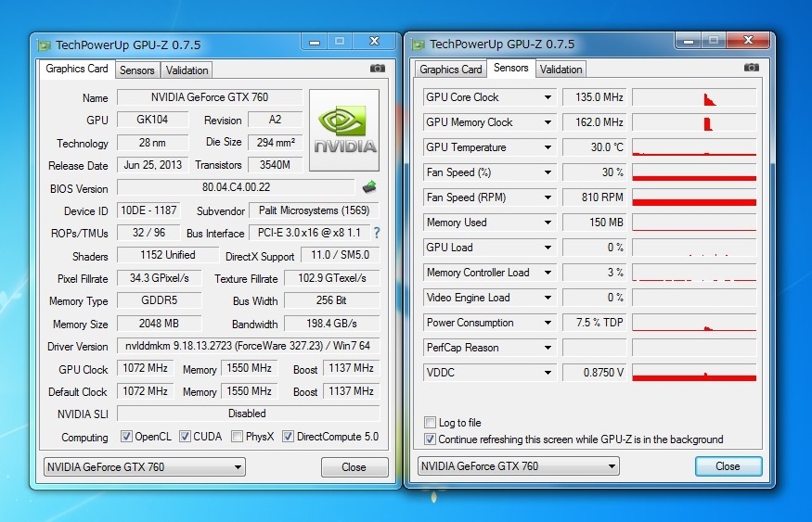Click the GPU Temperature history graph
Image resolution: width=812 pixels, height=522 pixels.
coord(694,147)
